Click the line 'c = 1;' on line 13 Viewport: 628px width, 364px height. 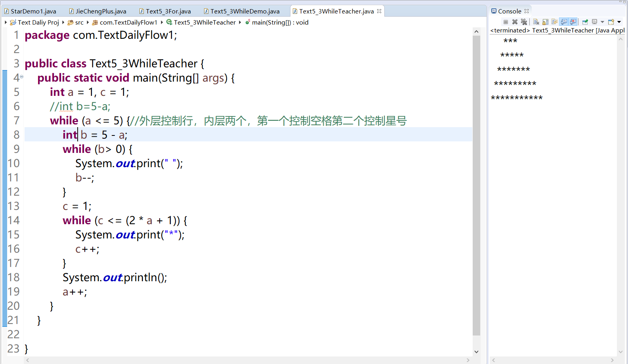pos(77,206)
